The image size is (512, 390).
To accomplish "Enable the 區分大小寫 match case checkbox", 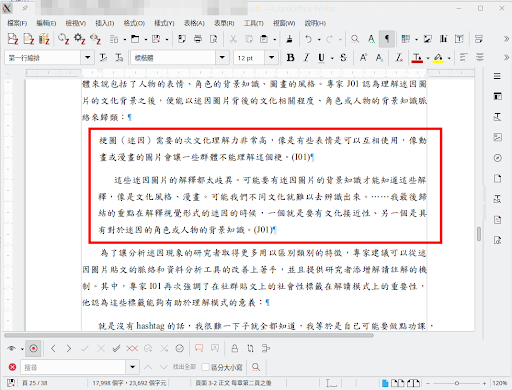I will tap(205, 367).
